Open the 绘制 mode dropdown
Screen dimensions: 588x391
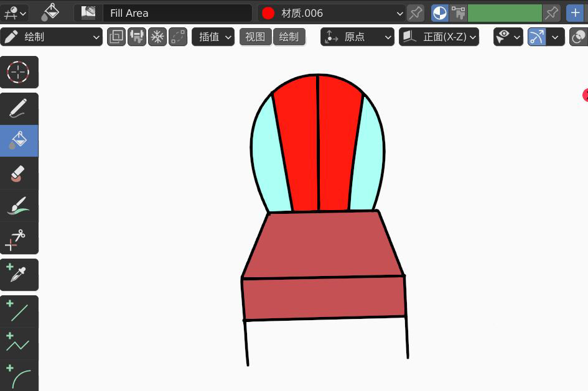pos(52,37)
